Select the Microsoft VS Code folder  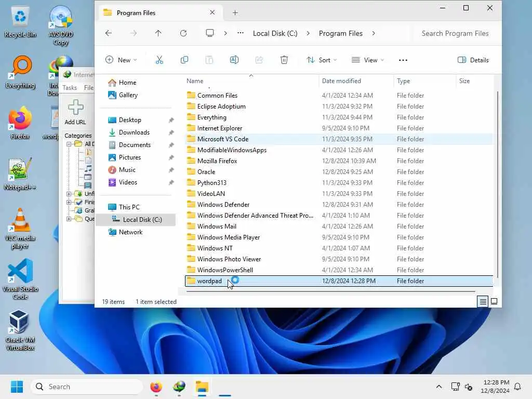click(x=339, y=139)
